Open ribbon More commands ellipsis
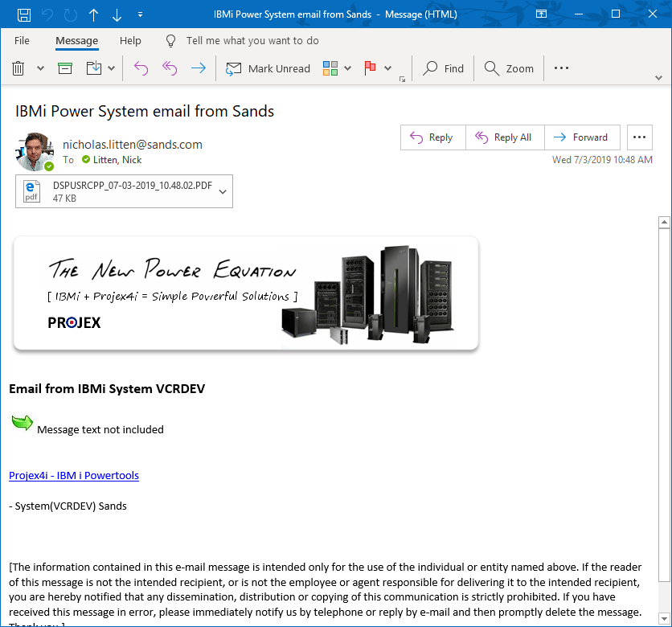This screenshot has width=672, height=627. coord(561,68)
